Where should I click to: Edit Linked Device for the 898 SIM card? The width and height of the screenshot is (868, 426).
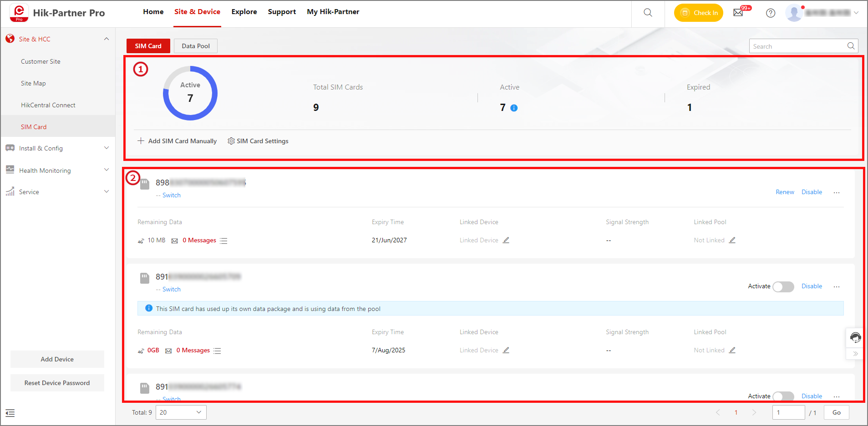(506, 240)
